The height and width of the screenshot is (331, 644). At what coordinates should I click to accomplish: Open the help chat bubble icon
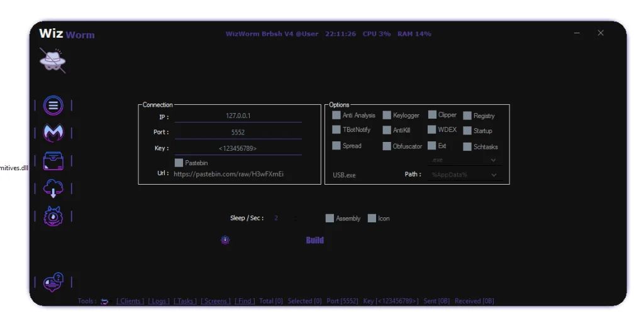pyautogui.click(x=53, y=282)
